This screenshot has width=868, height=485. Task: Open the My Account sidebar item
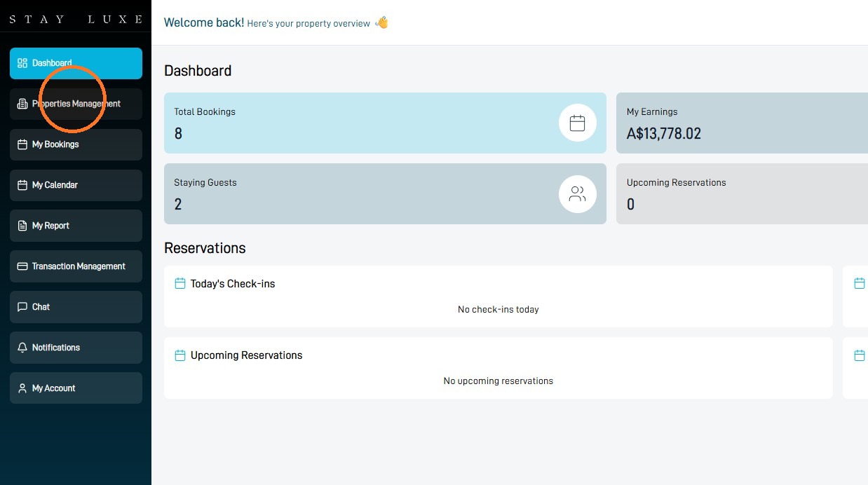pyautogui.click(x=76, y=388)
